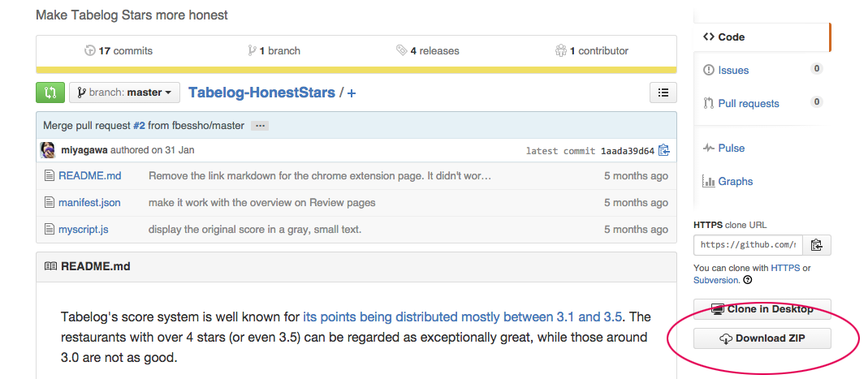The width and height of the screenshot is (868, 379).
Task: Click miyagawa's avatar thumbnail
Action: (x=47, y=150)
